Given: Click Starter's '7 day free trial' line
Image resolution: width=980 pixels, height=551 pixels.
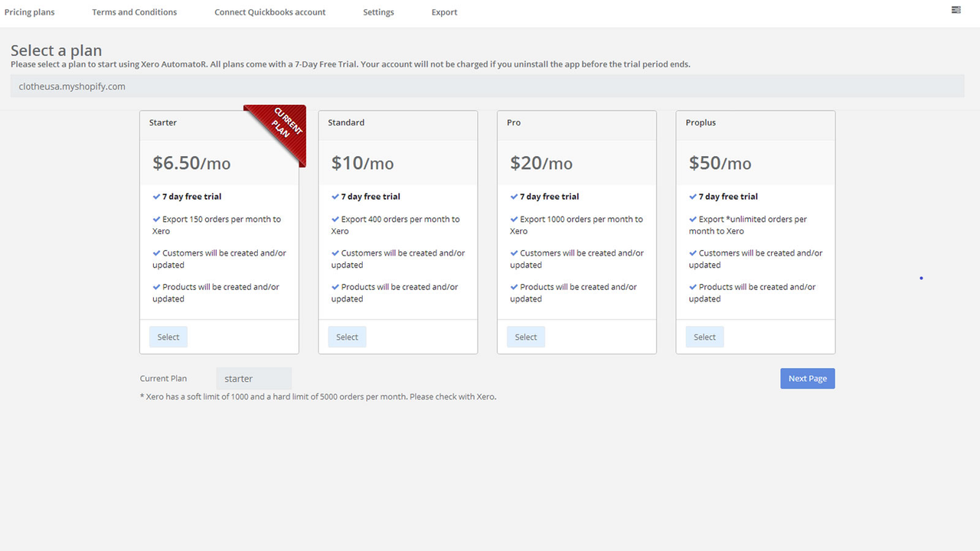Looking at the screenshot, I should [x=187, y=197].
